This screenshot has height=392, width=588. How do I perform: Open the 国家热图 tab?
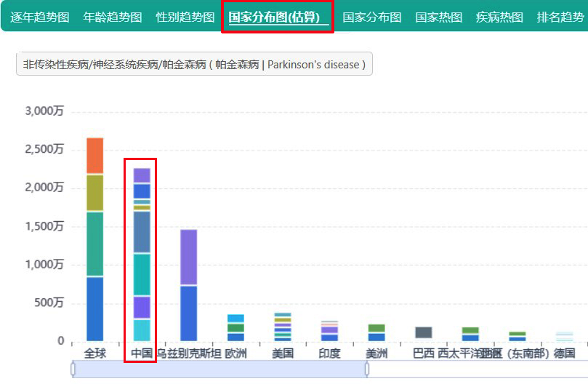(x=439, y=17)
